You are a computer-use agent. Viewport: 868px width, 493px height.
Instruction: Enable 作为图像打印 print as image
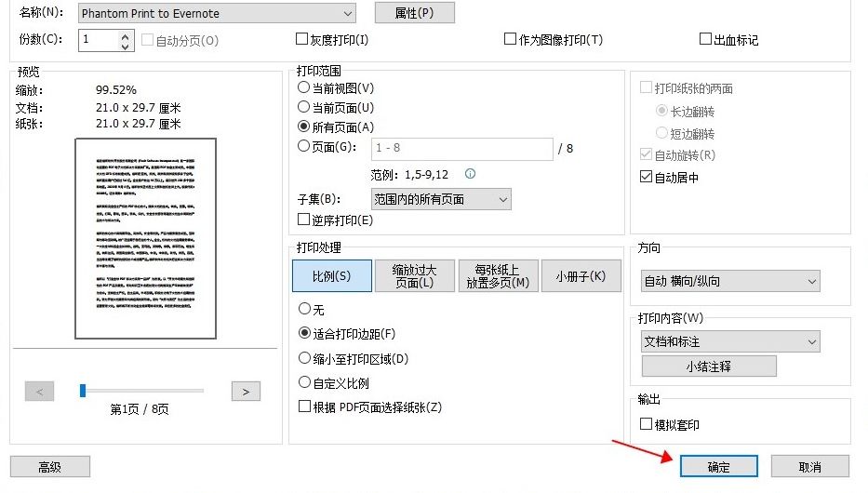(x=510, y=39)
